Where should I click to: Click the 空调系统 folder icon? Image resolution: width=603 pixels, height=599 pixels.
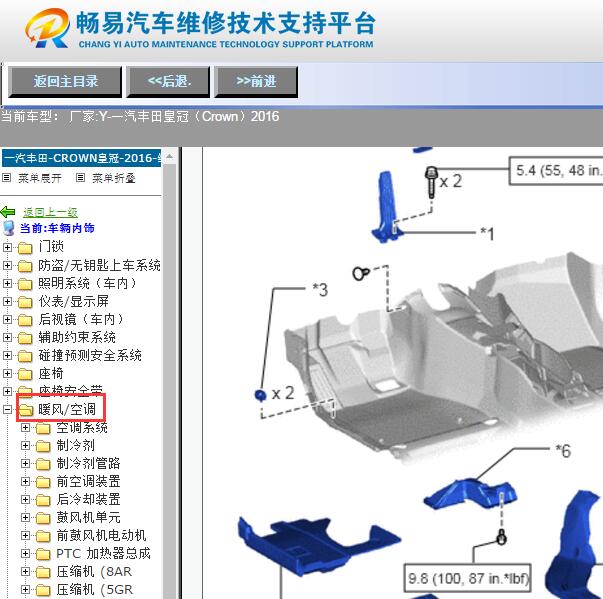(43, 428)
